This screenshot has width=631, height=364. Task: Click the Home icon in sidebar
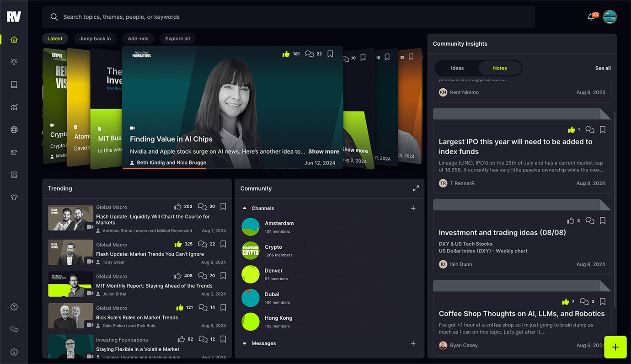tap(14, 39)
